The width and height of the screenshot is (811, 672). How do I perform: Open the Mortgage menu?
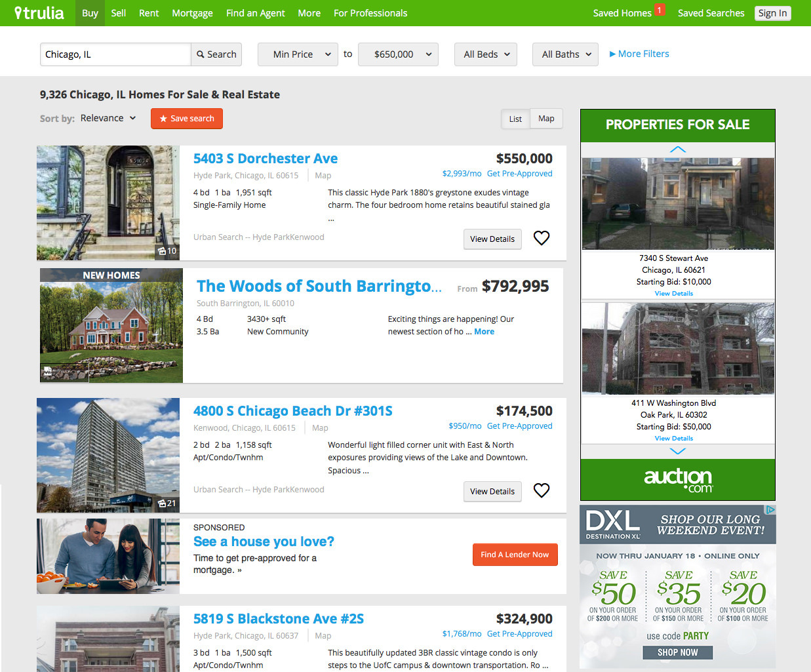pyautogui.click(x=192, y=13)
